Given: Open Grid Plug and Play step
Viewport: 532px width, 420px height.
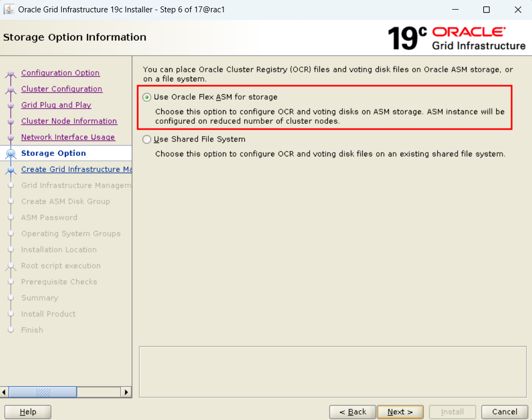Looking at the screenshot, I should [x=56, y=105].
